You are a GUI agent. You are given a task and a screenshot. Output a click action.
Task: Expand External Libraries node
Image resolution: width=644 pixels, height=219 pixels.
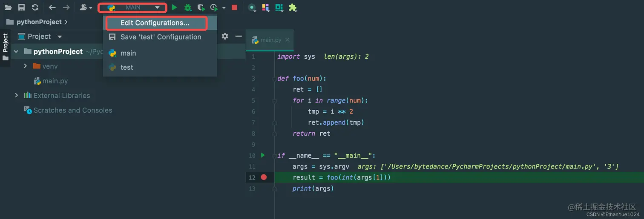17,95
